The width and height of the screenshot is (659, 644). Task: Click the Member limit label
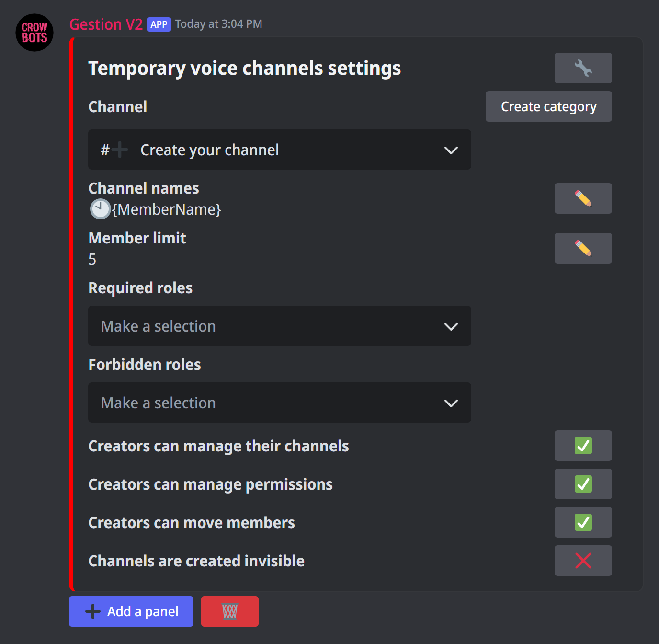point(137,238)
